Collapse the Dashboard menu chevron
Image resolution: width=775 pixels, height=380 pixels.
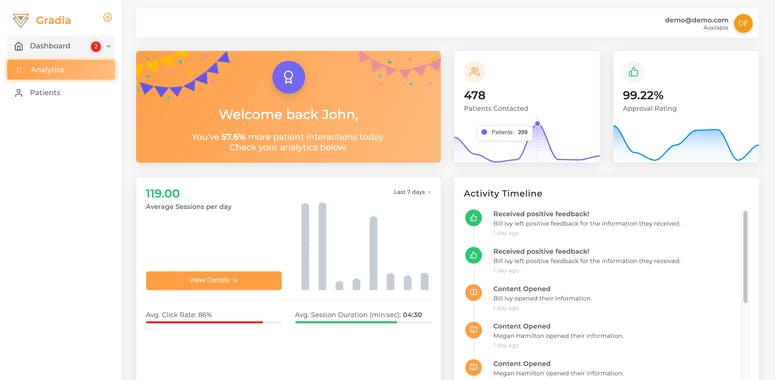[109, 46]
